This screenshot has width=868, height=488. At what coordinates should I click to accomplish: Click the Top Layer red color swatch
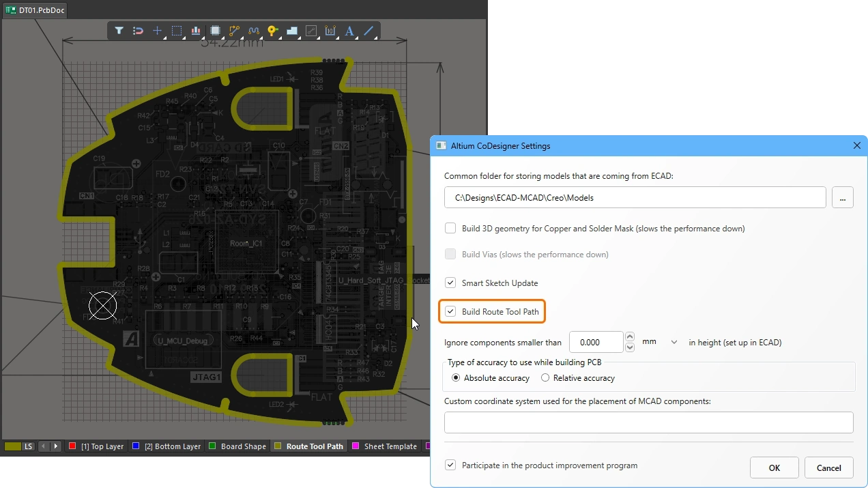pos(72,446)
